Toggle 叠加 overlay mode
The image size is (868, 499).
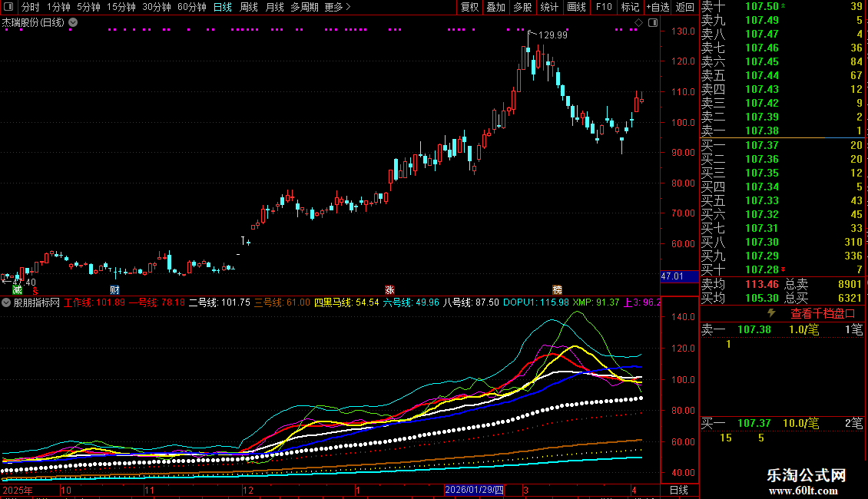495,7
